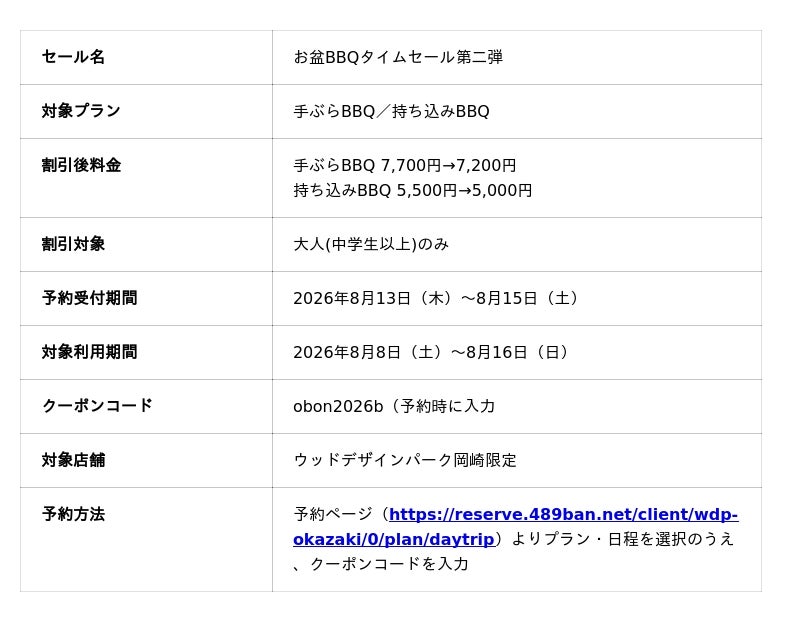
Task: Select the 対象店舗 row label
Action: coord(73,460)
